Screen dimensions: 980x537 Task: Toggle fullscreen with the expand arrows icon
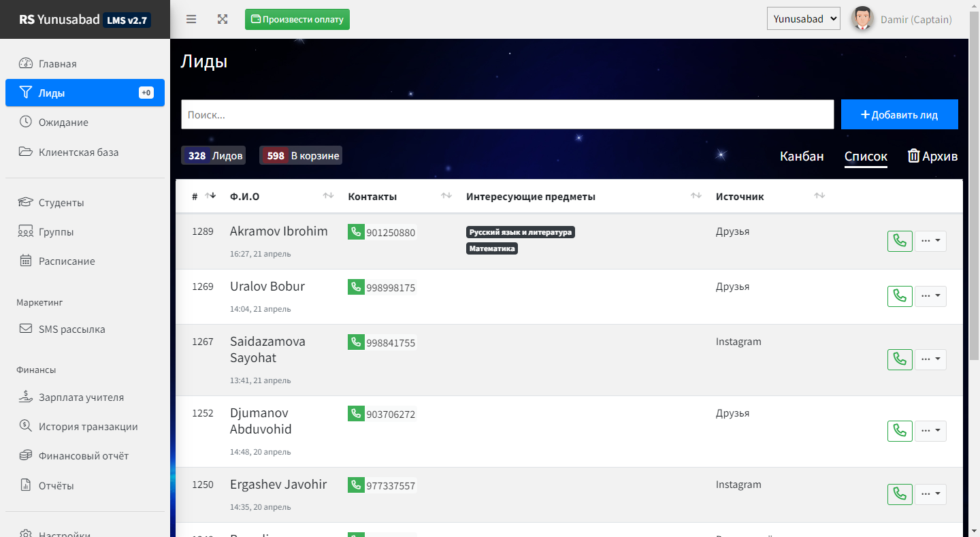pyautogui.click(x=223, y=19)
